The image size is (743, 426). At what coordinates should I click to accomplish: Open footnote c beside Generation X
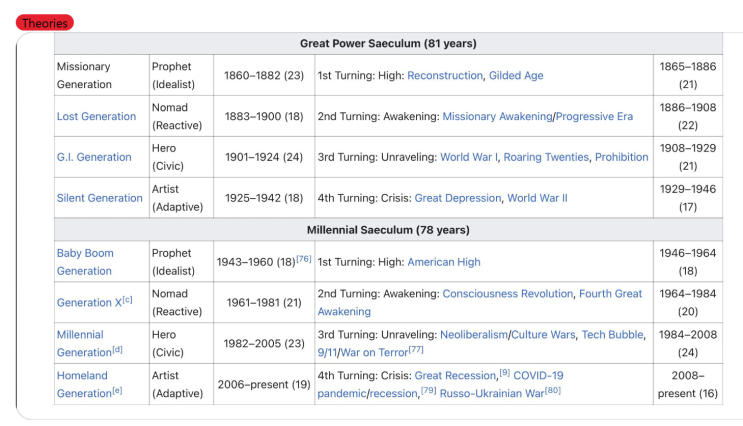point(127,299)
